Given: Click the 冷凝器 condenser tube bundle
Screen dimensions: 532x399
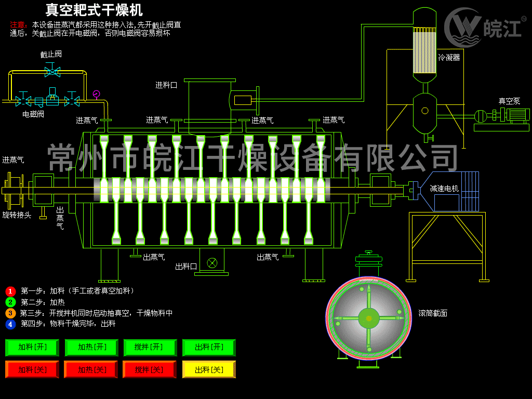Looking at the screenshot, I should (424, 50).
